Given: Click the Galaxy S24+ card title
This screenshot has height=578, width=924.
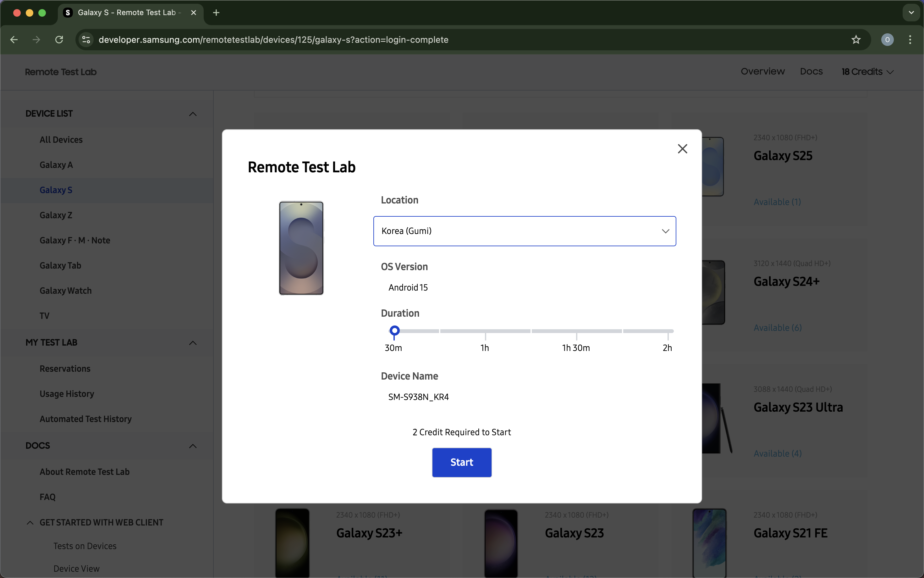Looking at the screenshot, I should [x=786, y=281].
